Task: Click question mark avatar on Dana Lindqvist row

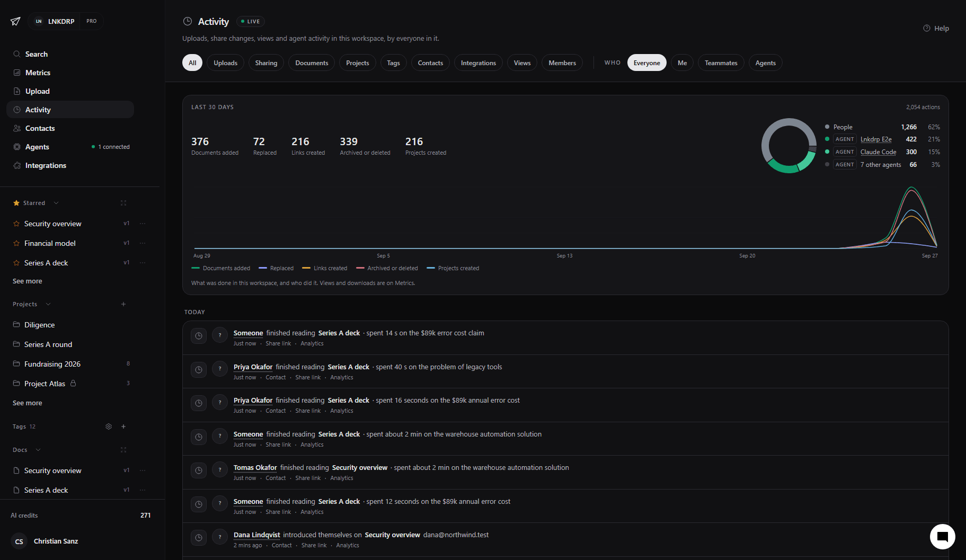Action: pyautogui.click(x=220, y=537)
